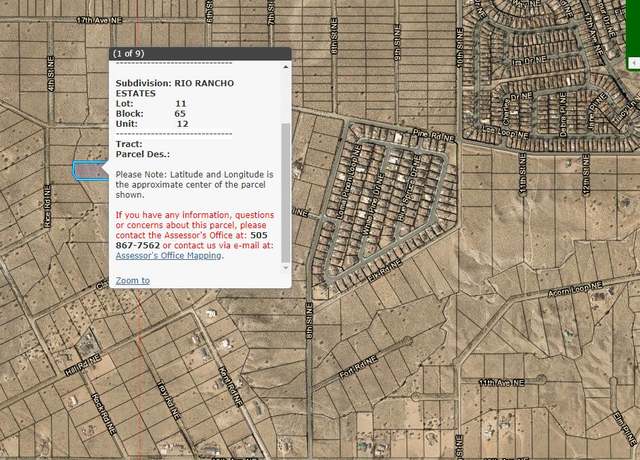Click the 'Lisa Loop NE' street label
This screenshot has height=460, width=640.
(x=505, y=132)
